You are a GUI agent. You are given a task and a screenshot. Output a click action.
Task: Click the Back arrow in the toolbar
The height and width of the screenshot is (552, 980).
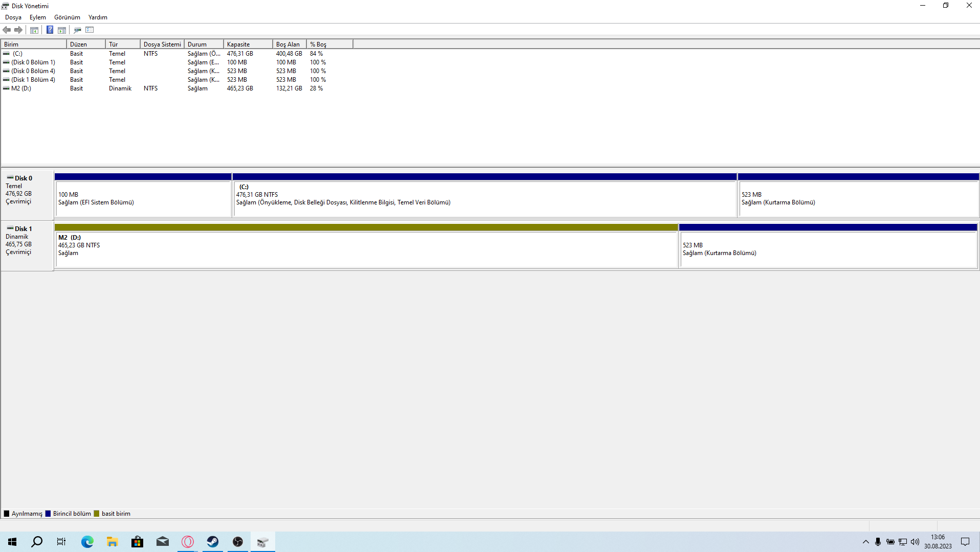pyautogui.click(x=7, y=30)
